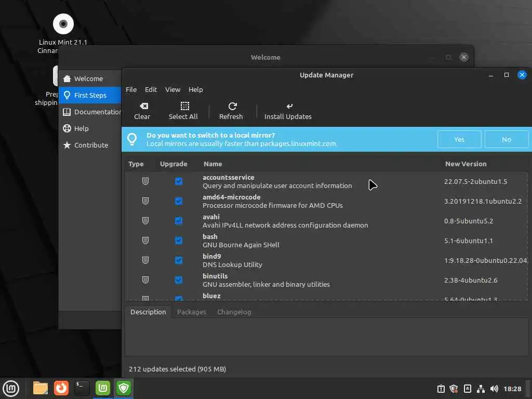Click the shield type icon for amd64-microcode
532x399 pixels.
pos(145,201)
